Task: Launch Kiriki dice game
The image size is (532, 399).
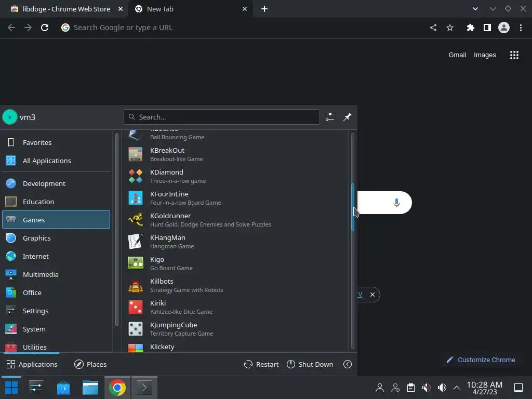Action: coord(235,307)
